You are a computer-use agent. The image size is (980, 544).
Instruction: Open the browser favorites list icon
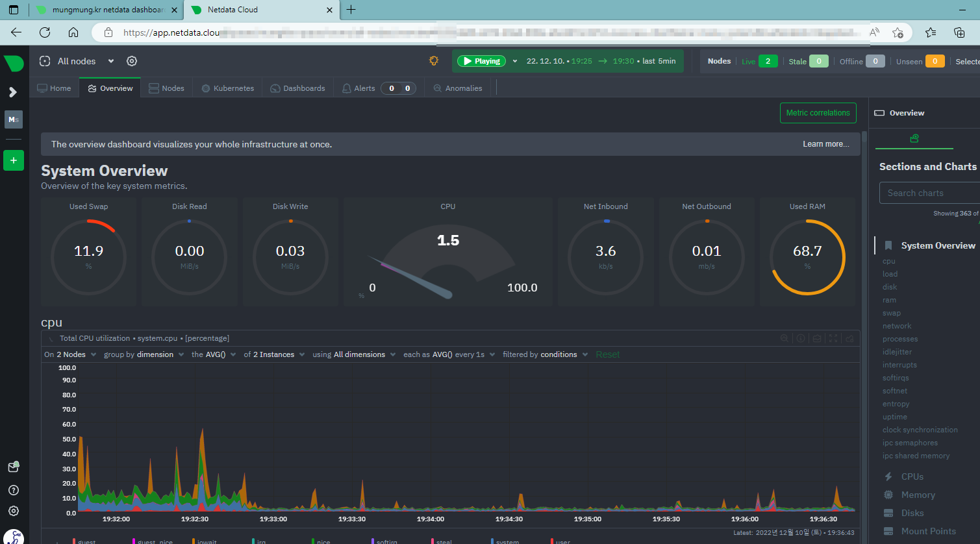point(931,32)
